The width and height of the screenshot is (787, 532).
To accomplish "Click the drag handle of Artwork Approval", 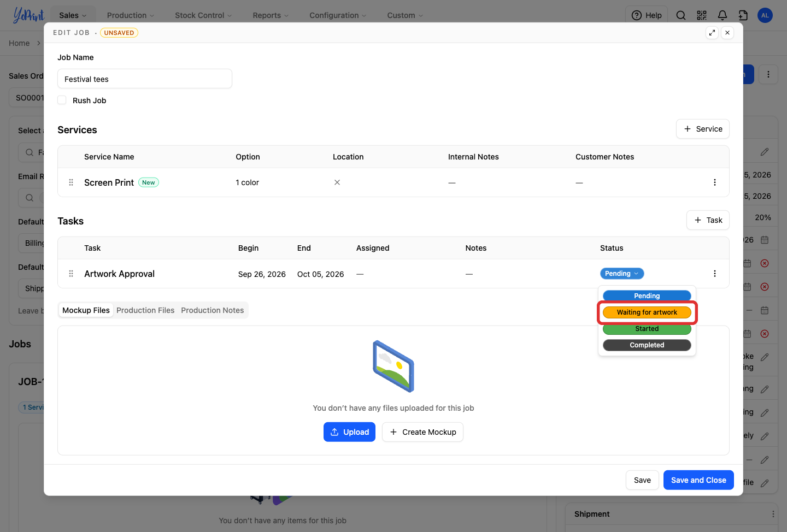I will (x=71, y=274).
